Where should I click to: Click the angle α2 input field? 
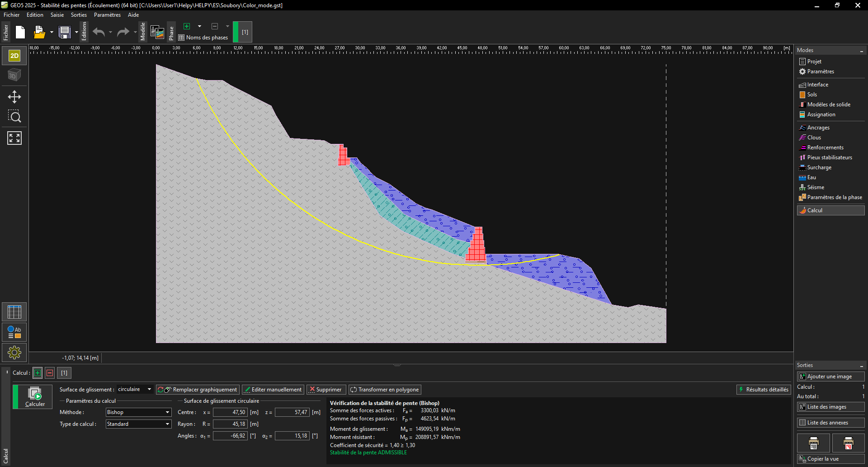click(x=292, y=436)
